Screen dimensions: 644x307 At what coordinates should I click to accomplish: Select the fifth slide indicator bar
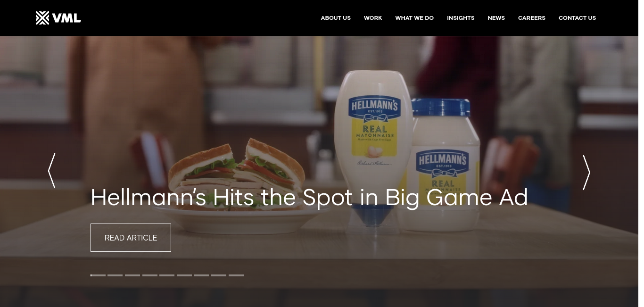click(167, 275)
